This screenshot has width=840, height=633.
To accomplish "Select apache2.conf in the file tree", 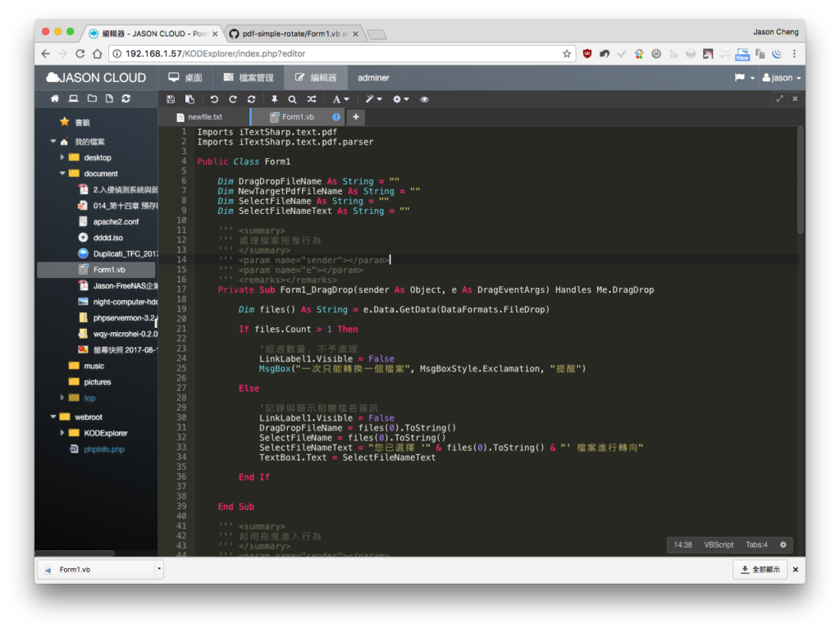I will coord(116,221).
